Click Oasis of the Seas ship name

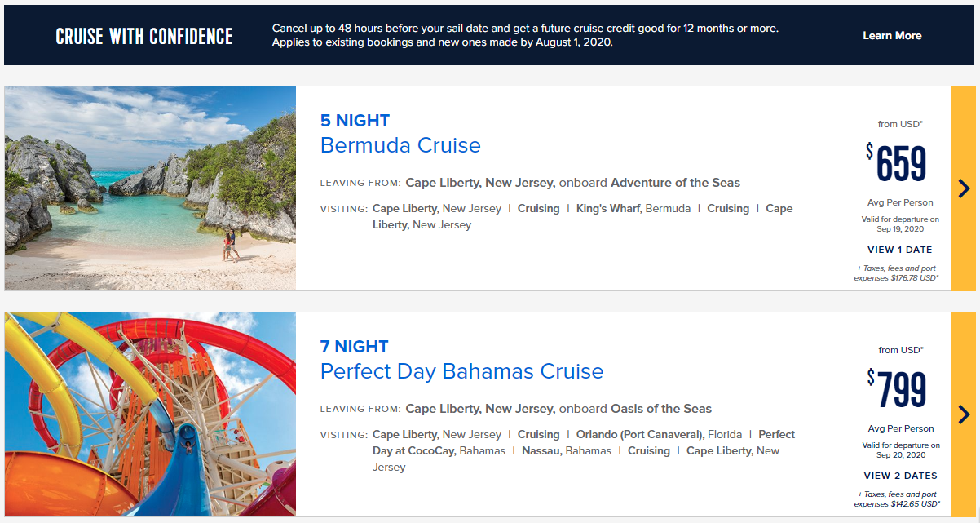tap(661, 409)
